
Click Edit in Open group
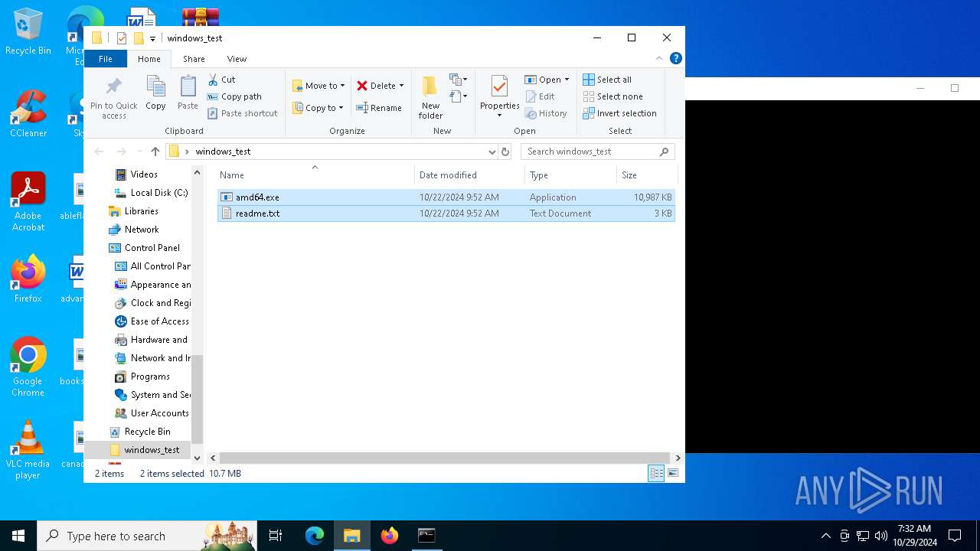(x=541, y=96)
